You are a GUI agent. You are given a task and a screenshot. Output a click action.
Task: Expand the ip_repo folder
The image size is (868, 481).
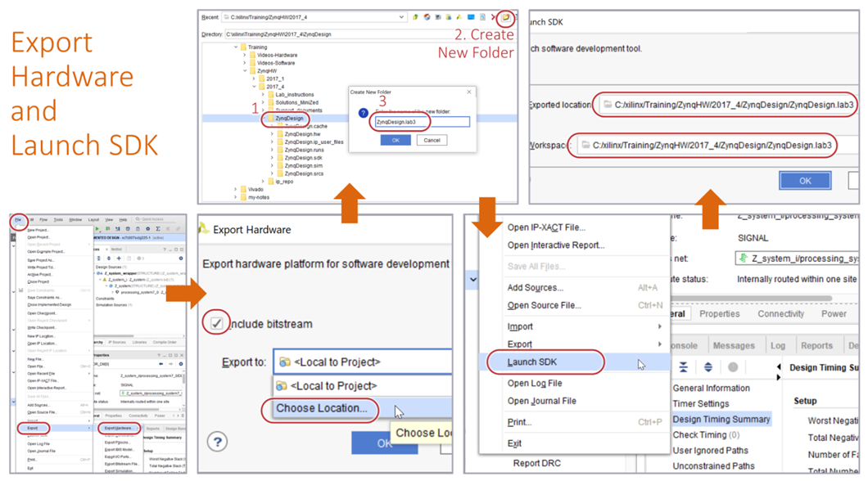[x=263, y=182]
